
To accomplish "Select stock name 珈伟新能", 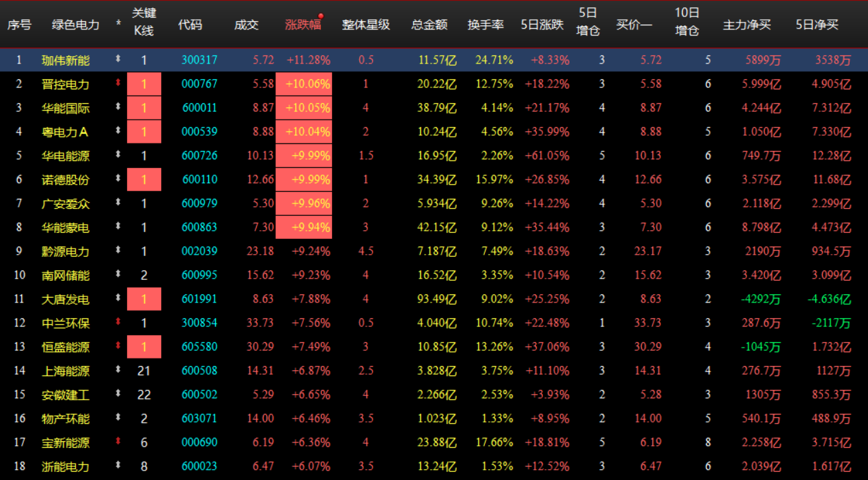I will pos(66,60).
